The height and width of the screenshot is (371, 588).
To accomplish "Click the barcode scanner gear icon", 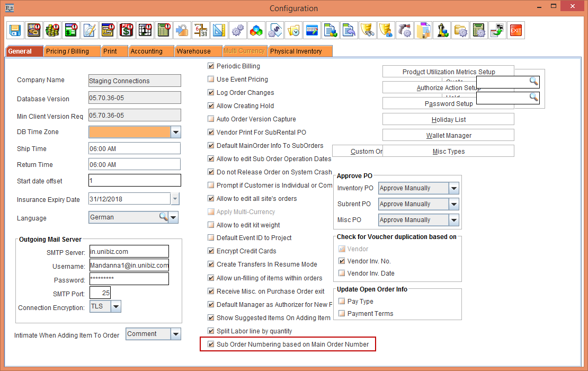I will tap(405, 30).
